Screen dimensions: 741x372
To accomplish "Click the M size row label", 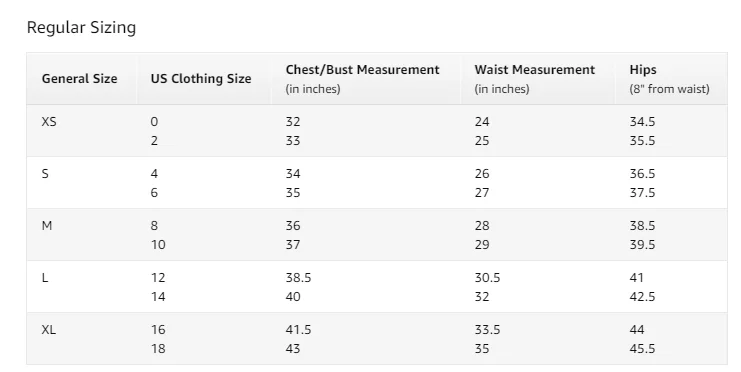I will (47, 226).
